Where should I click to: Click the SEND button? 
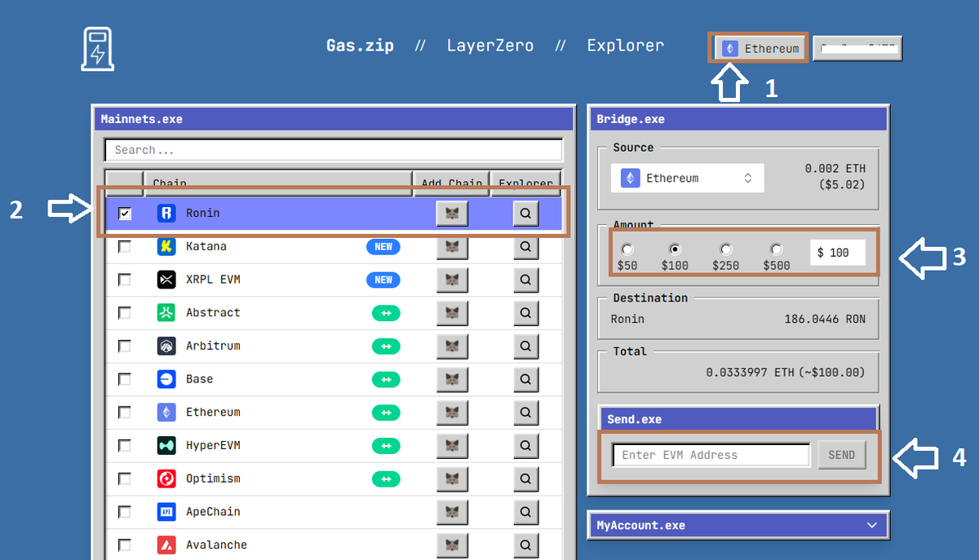coord(842,455)
